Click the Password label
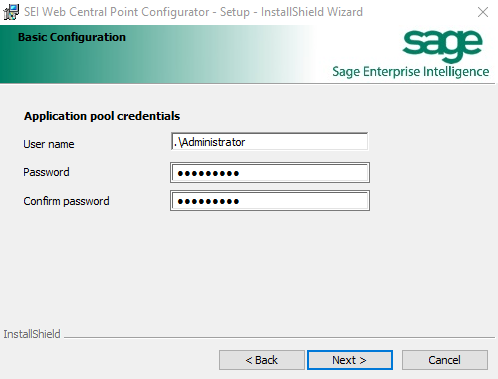 46,172
